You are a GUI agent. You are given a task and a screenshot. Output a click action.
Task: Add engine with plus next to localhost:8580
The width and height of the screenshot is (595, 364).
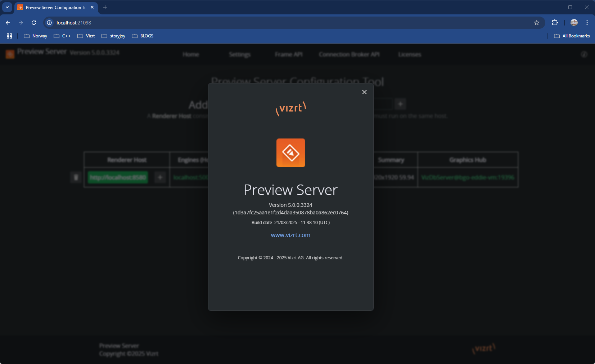tap(160, 177)
